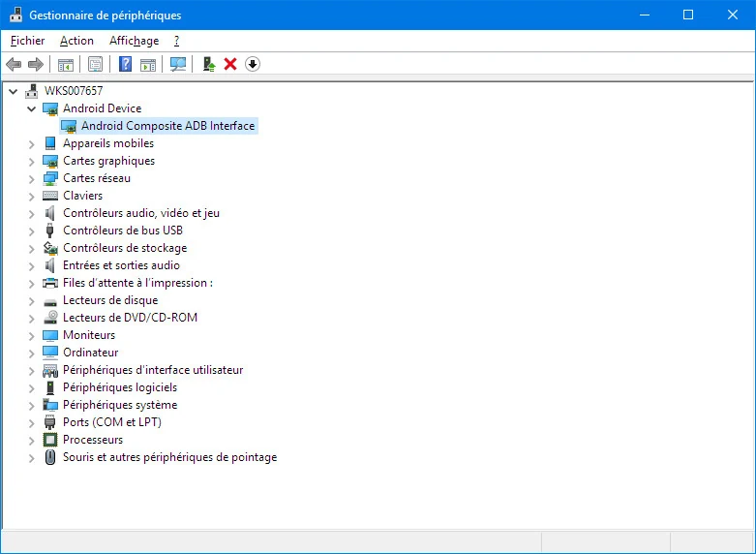Click the Contrôleurs de bus USB icon

pyautogui.click(x=49, y=231)
